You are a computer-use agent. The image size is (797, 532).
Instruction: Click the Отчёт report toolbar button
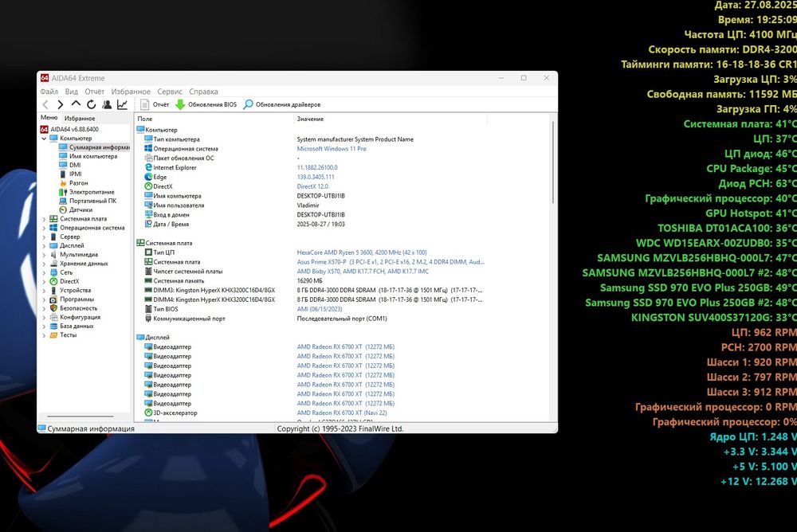155,104
